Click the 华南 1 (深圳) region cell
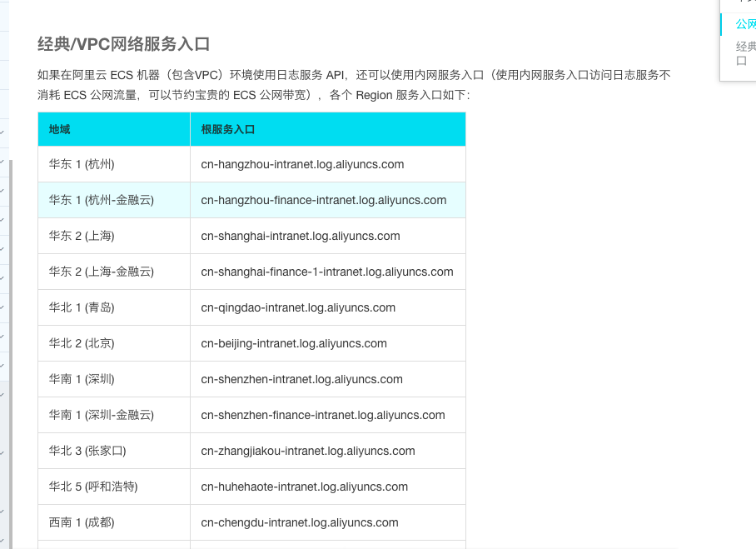Image resolution: width=756 pixels, height=549 pixels. (114, 379)
